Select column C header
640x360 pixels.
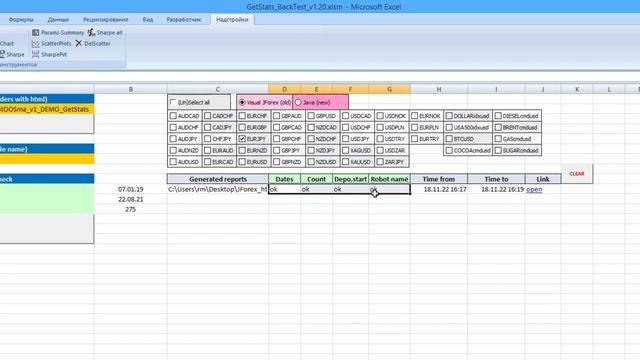pos(218,89)
